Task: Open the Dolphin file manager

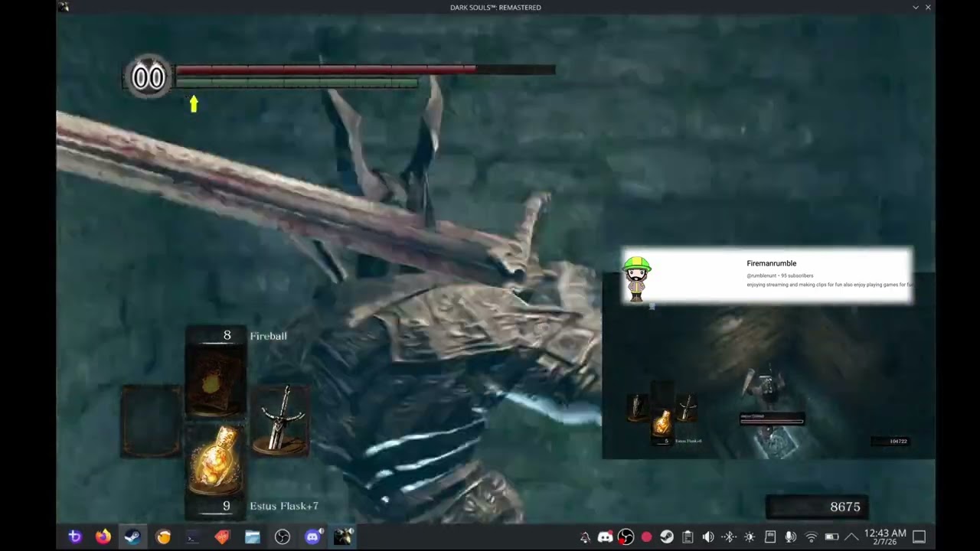Action: point(253,536)
